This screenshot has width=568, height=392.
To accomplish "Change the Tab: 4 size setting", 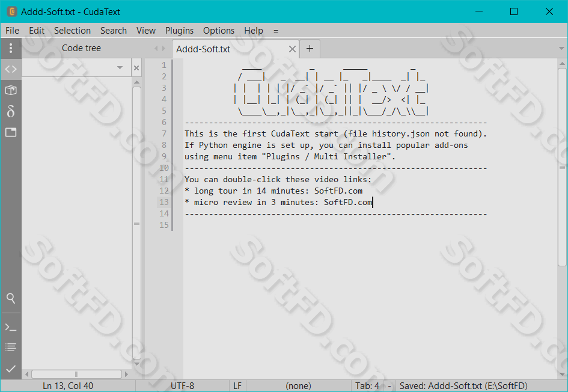I will coord(367,386).
